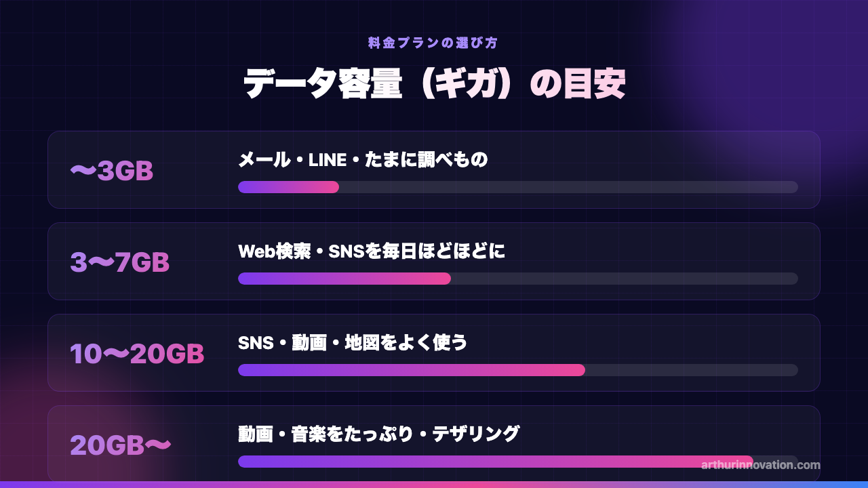Click the empty track of the 10〜20GB bar
Image resolution: width=868 pixels, height=488 pixels.
(692, 370)
